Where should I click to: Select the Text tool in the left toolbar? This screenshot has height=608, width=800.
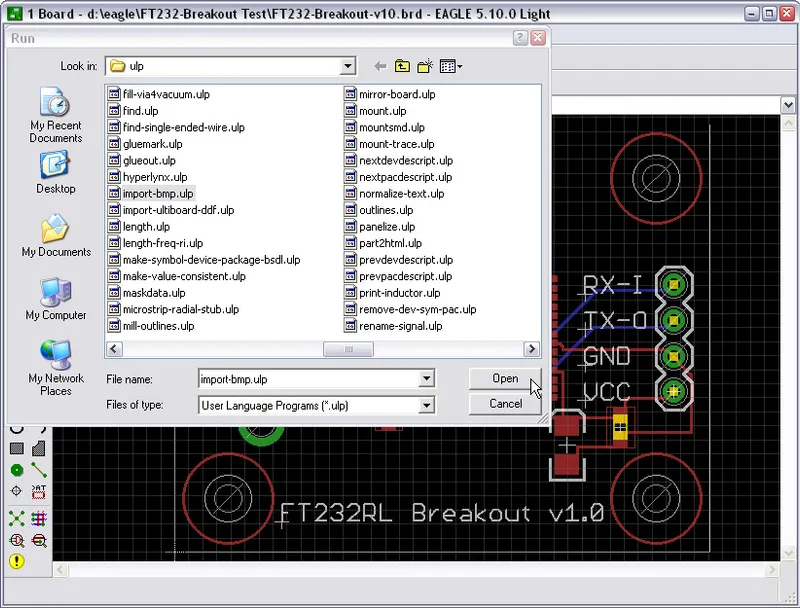37,488
